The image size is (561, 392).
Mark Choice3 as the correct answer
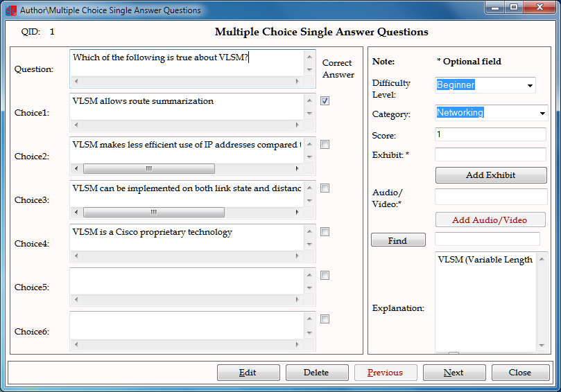(325, 188)
